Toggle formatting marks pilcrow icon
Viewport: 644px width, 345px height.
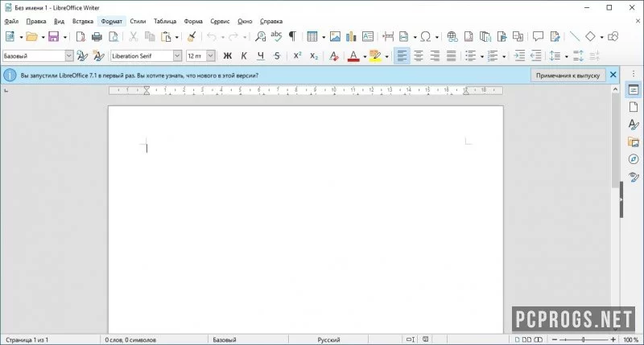coord(292,36)
